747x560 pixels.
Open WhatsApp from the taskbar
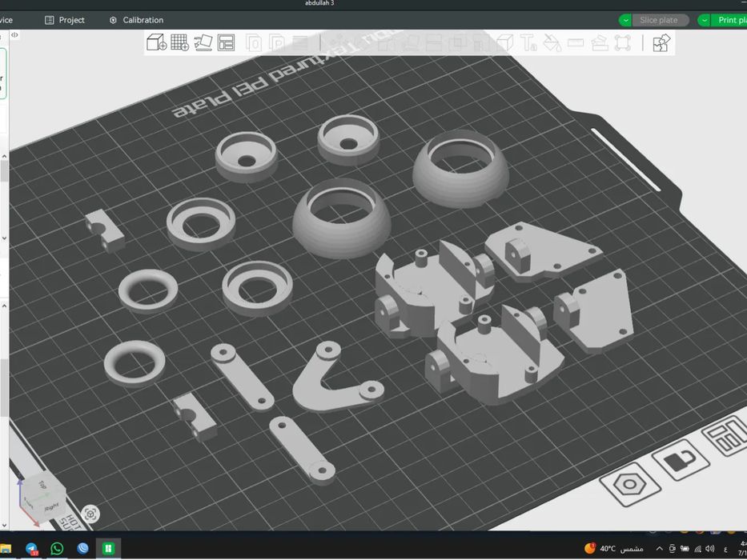57,549
